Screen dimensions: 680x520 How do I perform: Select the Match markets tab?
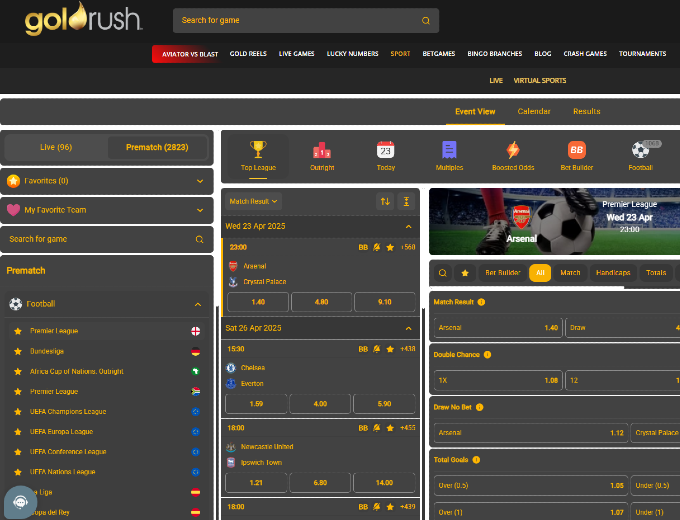(570, 273)
